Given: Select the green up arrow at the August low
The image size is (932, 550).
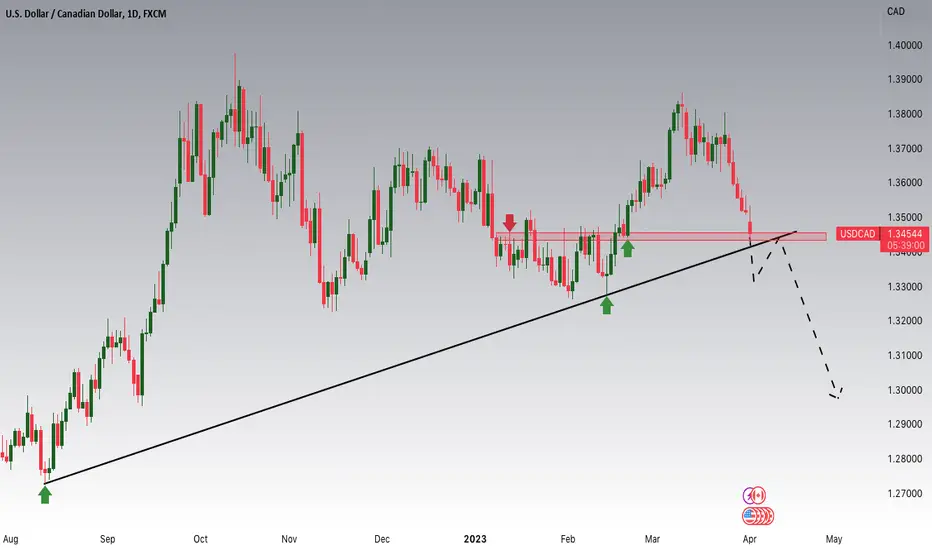Looking at the screenshot, I should pos(45,495).
